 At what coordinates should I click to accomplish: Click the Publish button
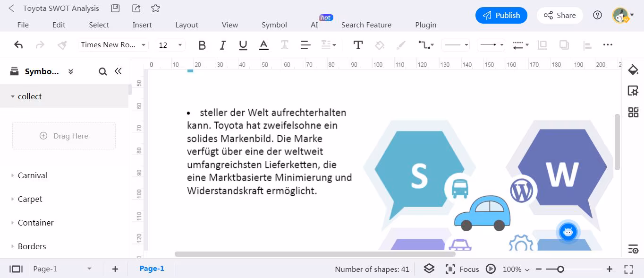click(501, 15)
